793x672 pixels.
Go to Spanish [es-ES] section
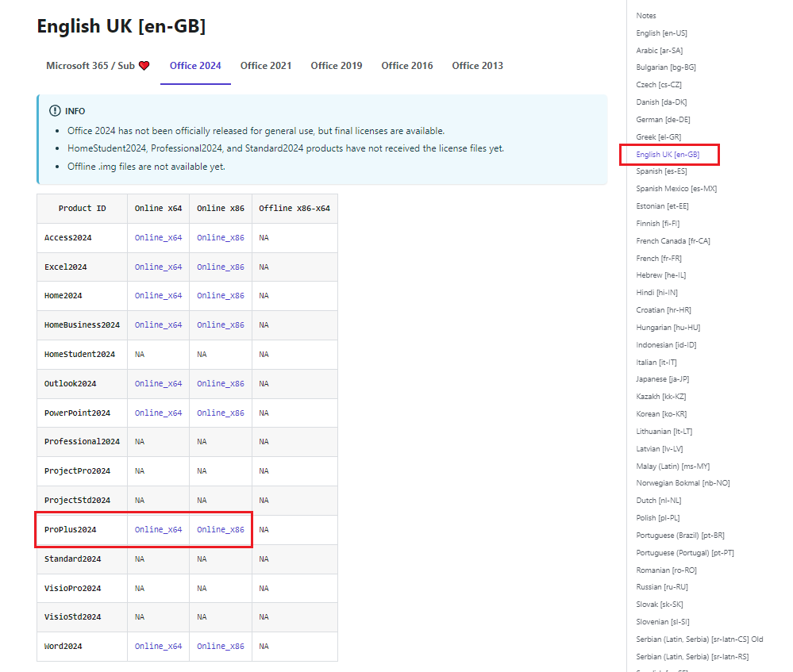[x=661, y=171]
